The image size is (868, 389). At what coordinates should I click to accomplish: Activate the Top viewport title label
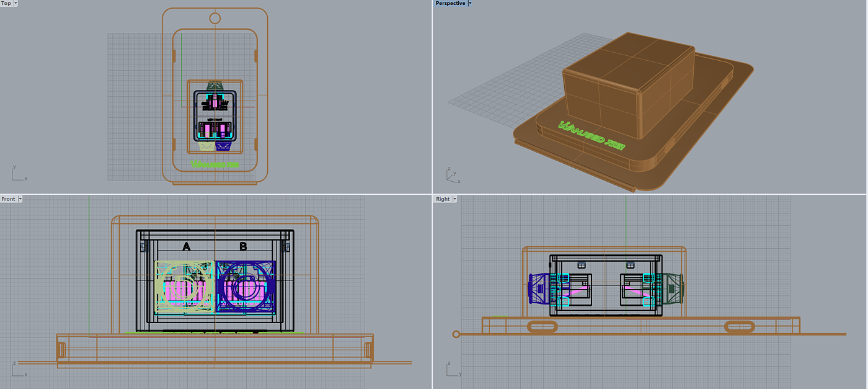coord(6,4)
